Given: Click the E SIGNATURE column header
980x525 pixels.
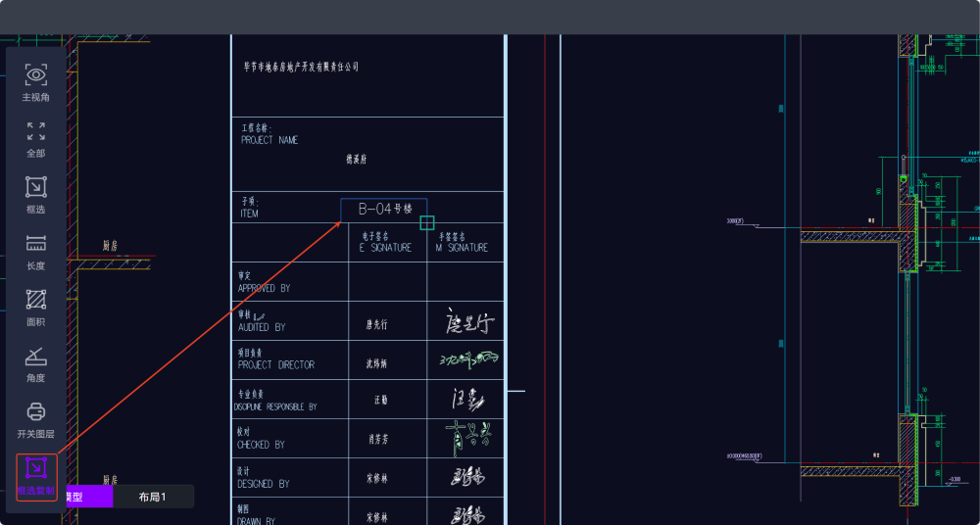Looking at the screenshot, I should coord(385,248).
